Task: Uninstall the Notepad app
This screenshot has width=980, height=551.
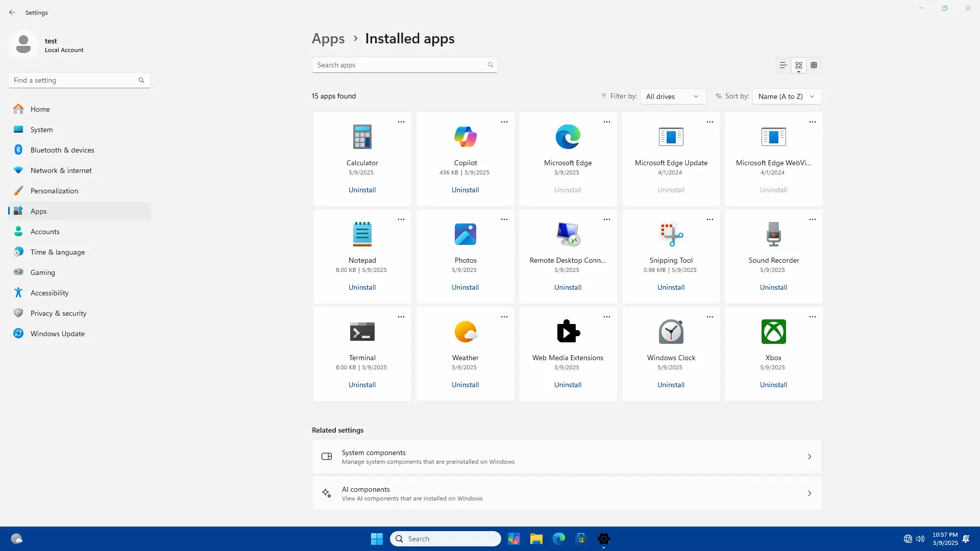Action: (362, 287)
